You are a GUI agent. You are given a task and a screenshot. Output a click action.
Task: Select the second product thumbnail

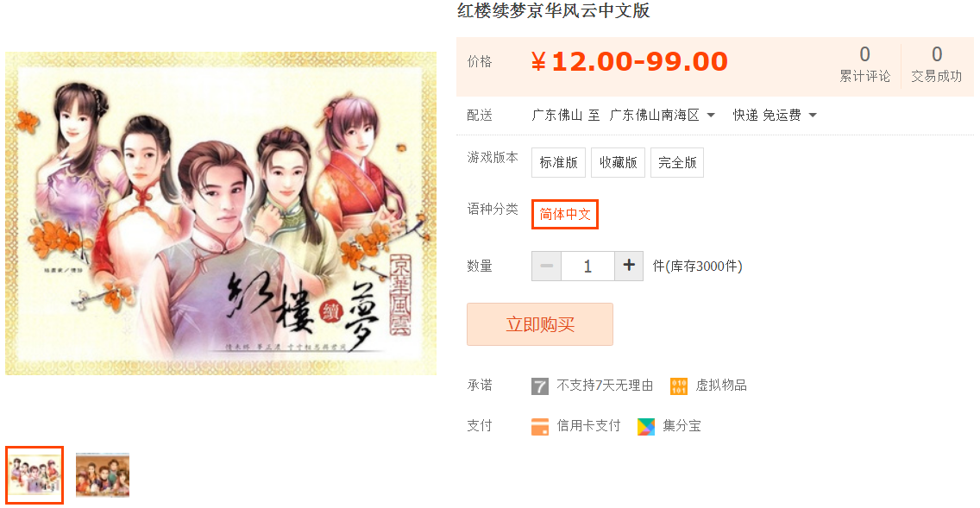tap(103, 475)
